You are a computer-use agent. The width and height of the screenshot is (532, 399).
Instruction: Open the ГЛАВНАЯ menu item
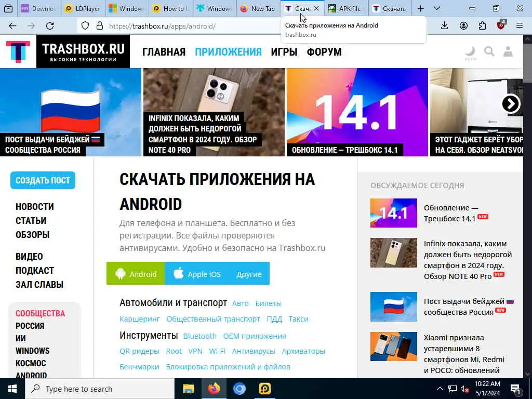pos(164,52)
